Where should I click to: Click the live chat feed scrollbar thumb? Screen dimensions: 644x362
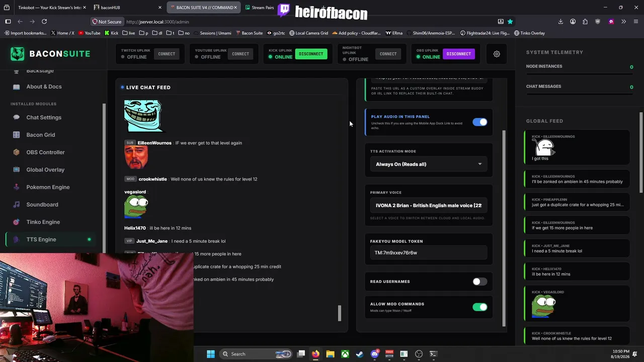[x=340, y=313]
